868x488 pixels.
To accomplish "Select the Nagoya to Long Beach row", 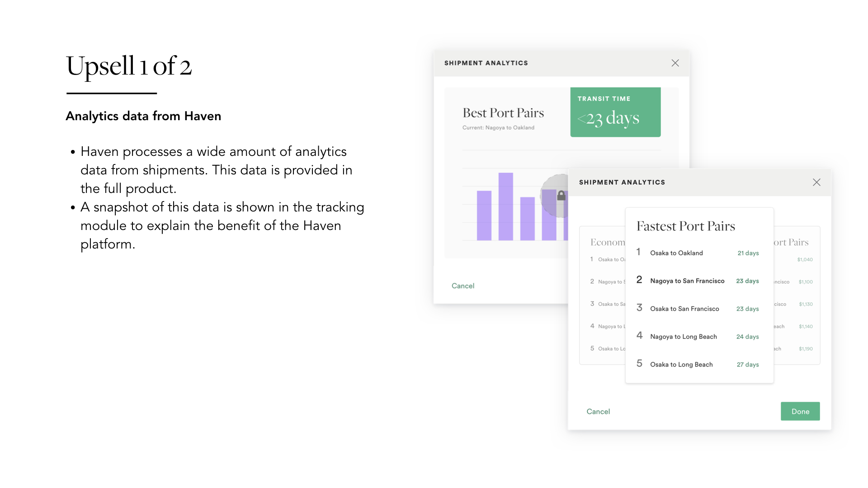I will coord(698,337).
